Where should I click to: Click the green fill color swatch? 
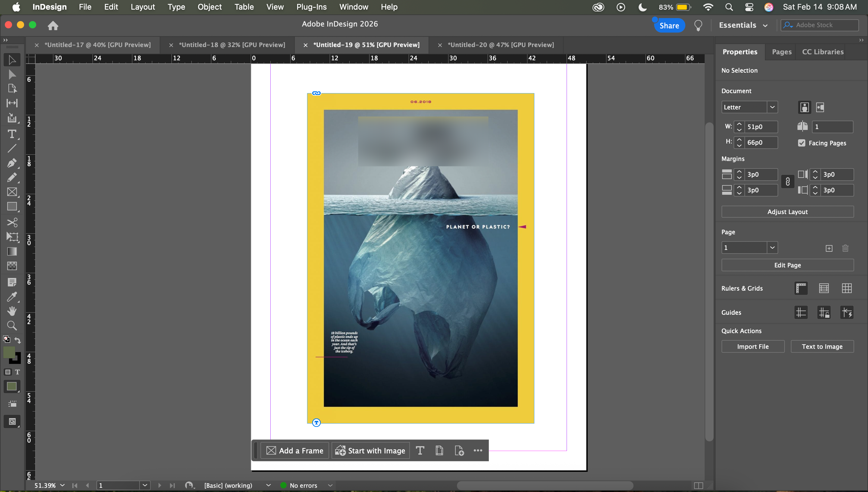9,352
